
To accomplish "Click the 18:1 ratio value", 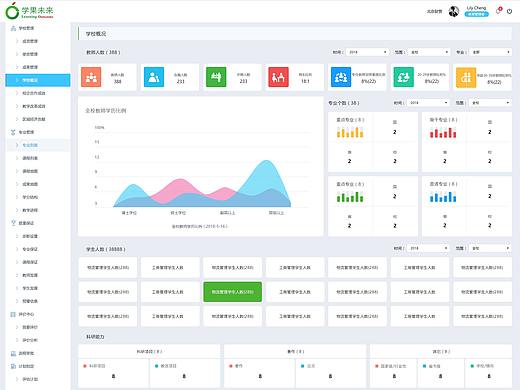I will pyautogui.click(x=305, y=81).
